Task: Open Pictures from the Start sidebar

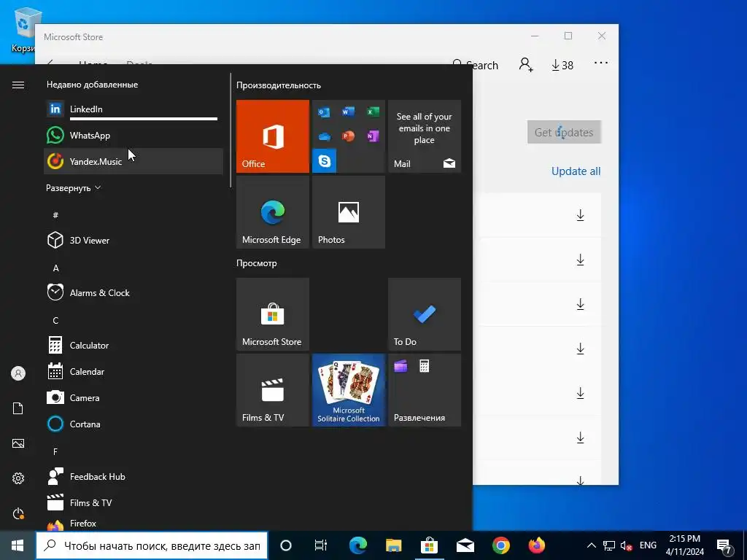Action: [x=18, y=443]
